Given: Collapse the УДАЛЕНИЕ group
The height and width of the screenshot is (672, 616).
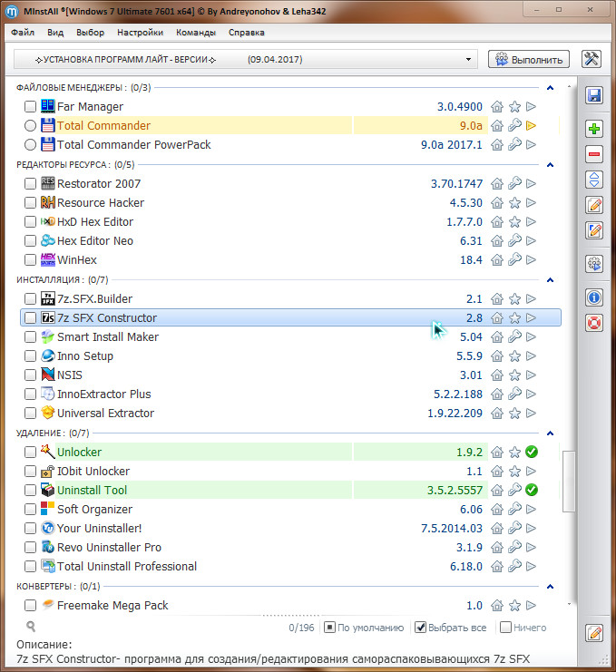Looking at the screenshot, I should pyautogui.click(x=551, y=433).
